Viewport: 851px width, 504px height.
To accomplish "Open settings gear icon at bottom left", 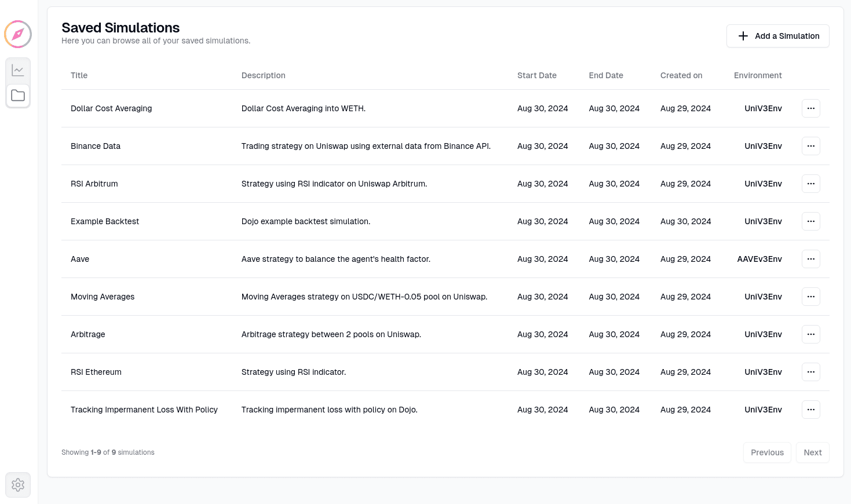I will click(x=18, y=485).
